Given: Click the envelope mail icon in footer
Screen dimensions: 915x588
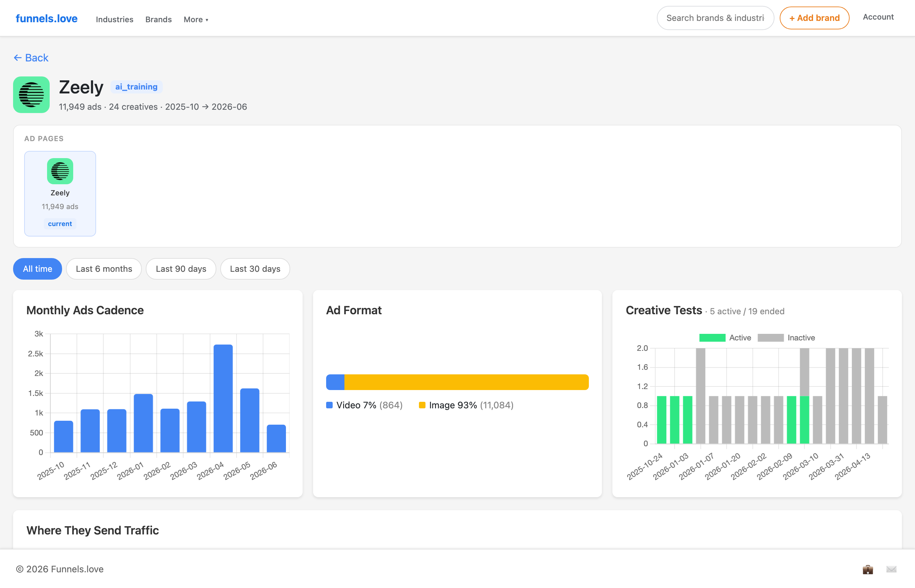Looking at the screenshot, I should pyautogui.click(x=891, y=569).
